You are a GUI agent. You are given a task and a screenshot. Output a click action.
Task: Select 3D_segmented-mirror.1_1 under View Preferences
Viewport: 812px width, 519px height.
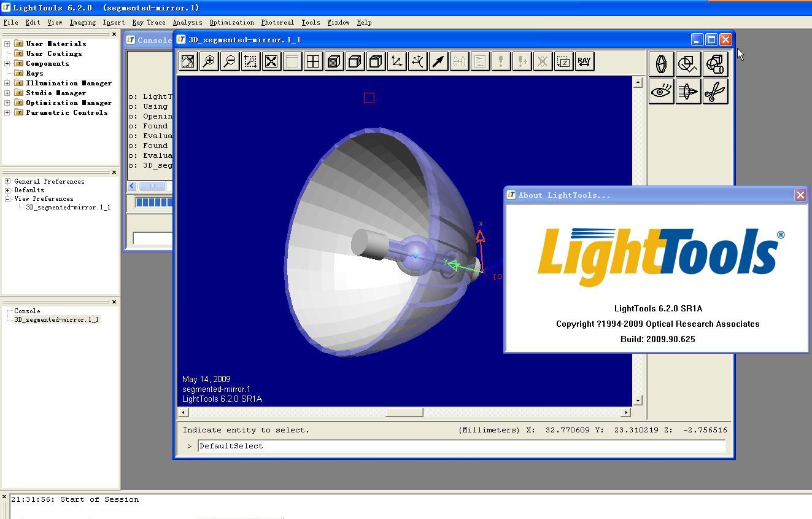pos(68,207)
